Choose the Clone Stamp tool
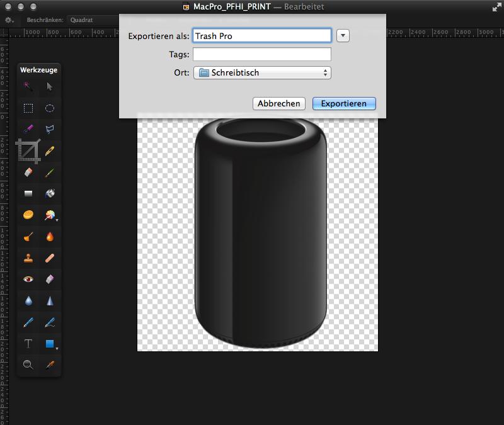 tap(28, 258)
